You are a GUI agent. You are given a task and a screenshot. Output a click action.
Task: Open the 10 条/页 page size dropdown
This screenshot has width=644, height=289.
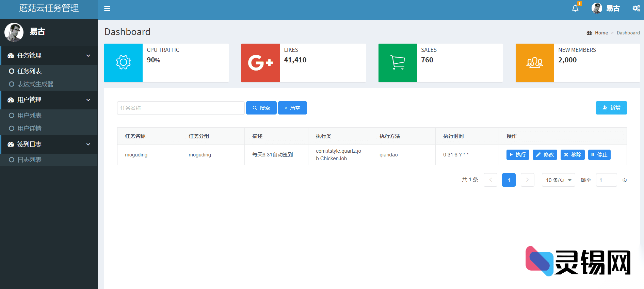coord(558,180)
